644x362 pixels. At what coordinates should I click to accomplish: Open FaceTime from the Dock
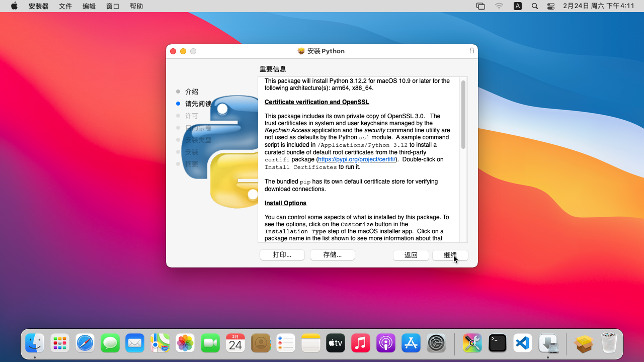(x=210, y=343)
